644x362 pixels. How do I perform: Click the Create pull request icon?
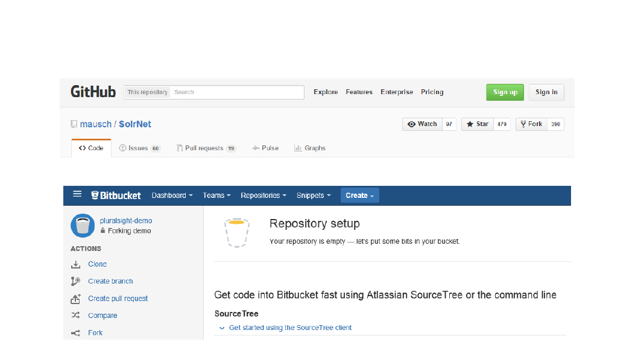75,299
